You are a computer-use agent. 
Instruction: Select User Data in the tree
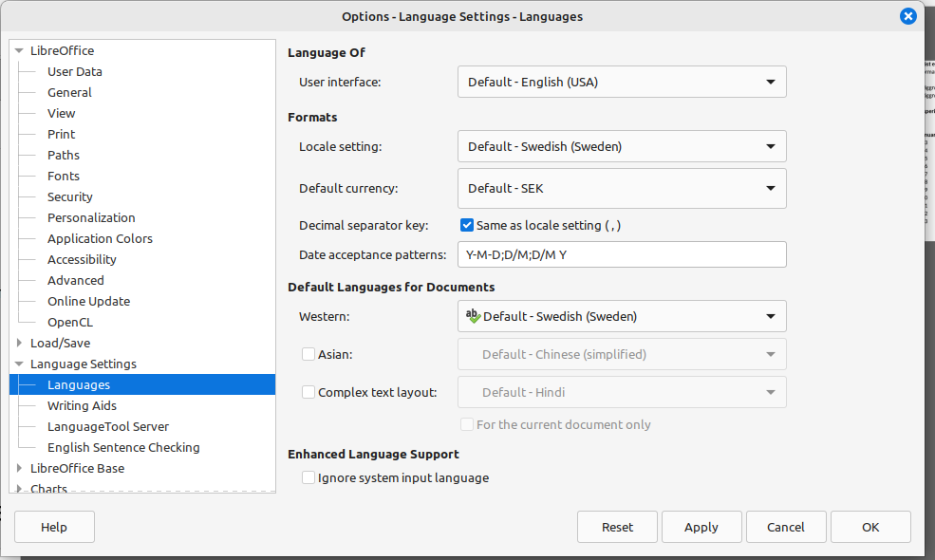[75, 71]
